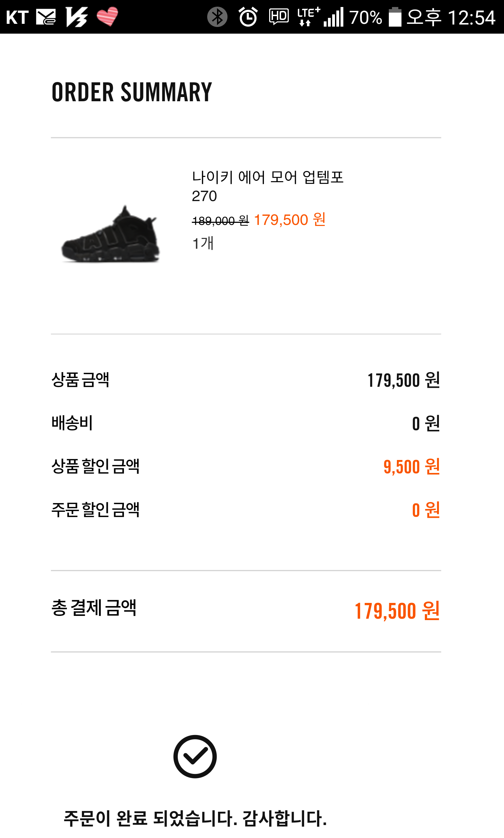
Task: Tap the V3 security notification icon
Action: [x=76, y=17]
